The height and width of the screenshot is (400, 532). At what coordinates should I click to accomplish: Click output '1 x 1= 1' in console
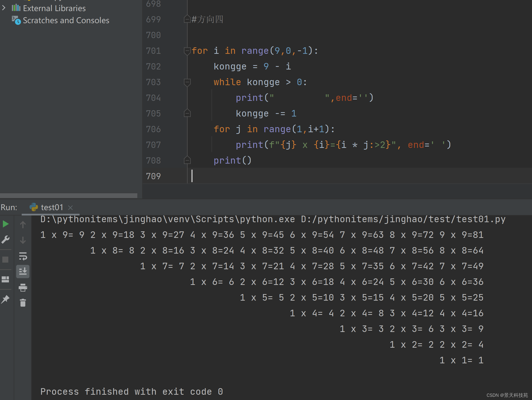pos(461,360)
